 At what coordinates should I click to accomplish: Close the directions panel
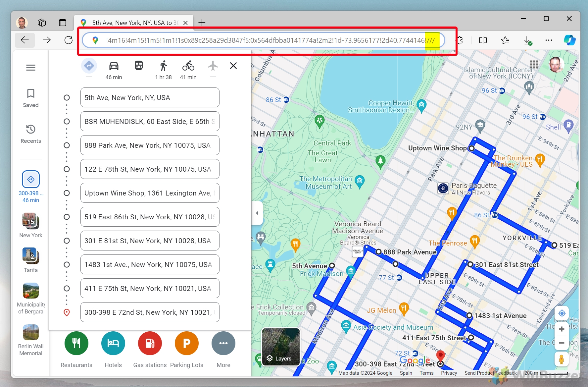click(x=233, y=66)
